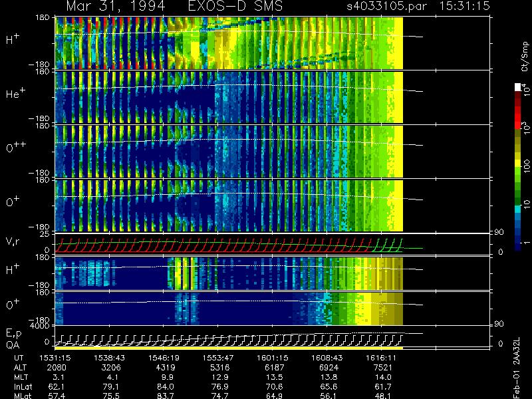The height and width of the screenshot is (399, 532).
Task: Select altitude value "5316"
Action: [220, 368]
